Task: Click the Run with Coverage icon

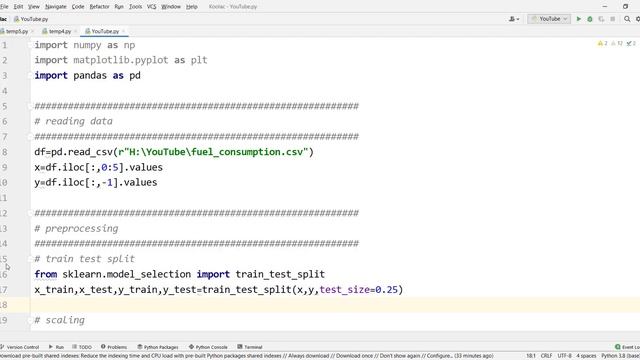Action: pos(601,19)
